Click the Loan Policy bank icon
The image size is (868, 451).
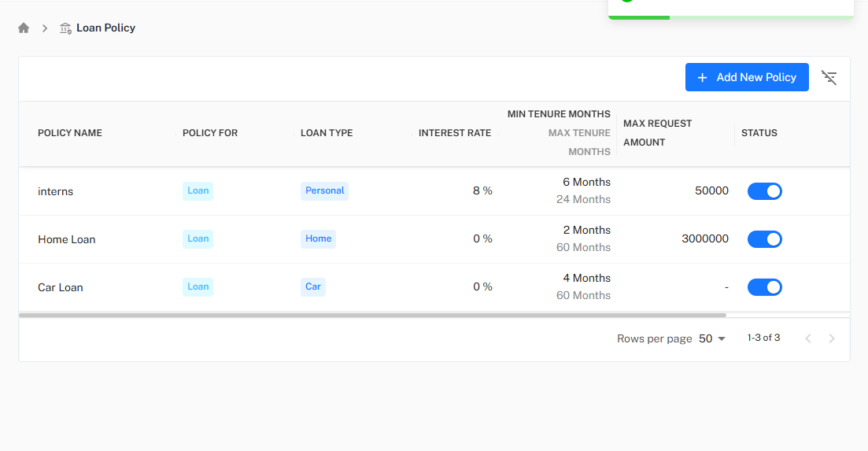(65, 28)
